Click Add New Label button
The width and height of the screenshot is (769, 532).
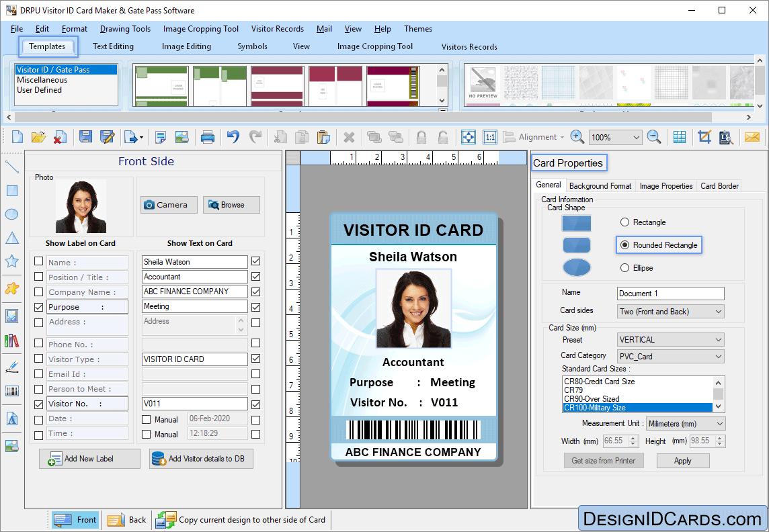coord(90,459)
